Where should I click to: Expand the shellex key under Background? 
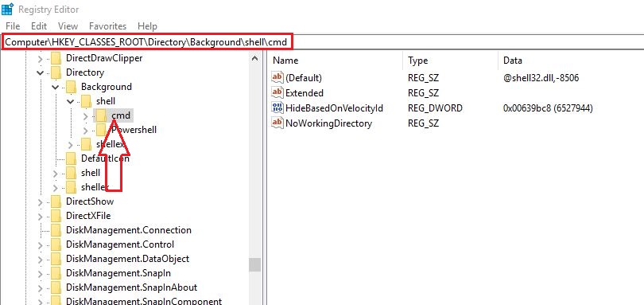tap(70, 145)
